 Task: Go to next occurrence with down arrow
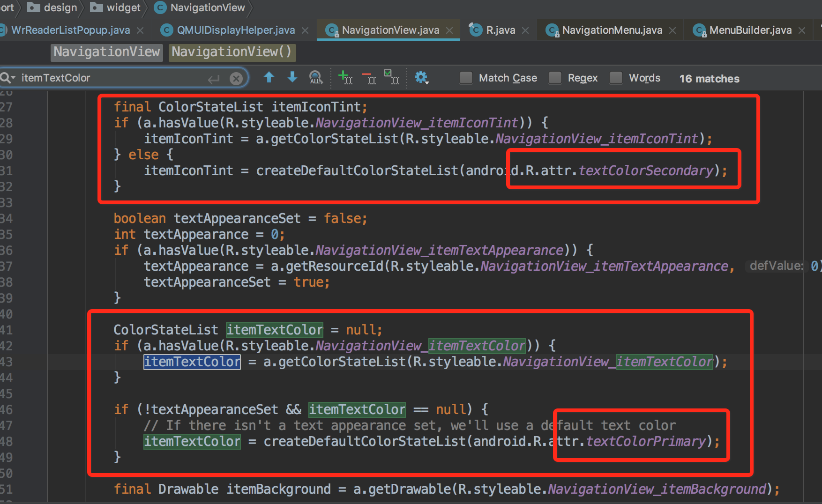292,77
